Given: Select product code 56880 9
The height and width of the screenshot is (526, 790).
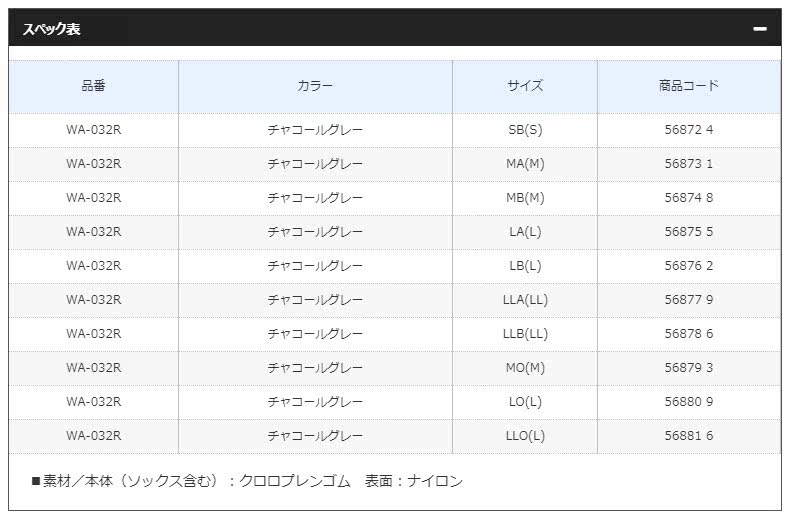Looking at the screenshot, I should pos(689,402).
